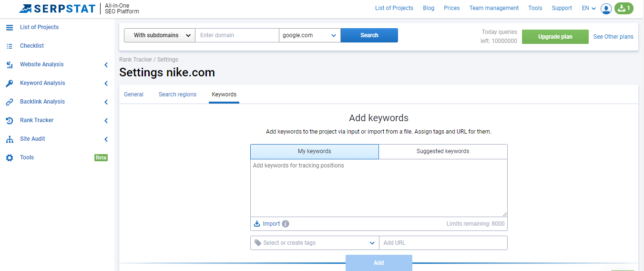The height and width of the screenshot is (271, 644).
Task: Click the Backlink Analysis chain icon
Action: click(10, 102)
